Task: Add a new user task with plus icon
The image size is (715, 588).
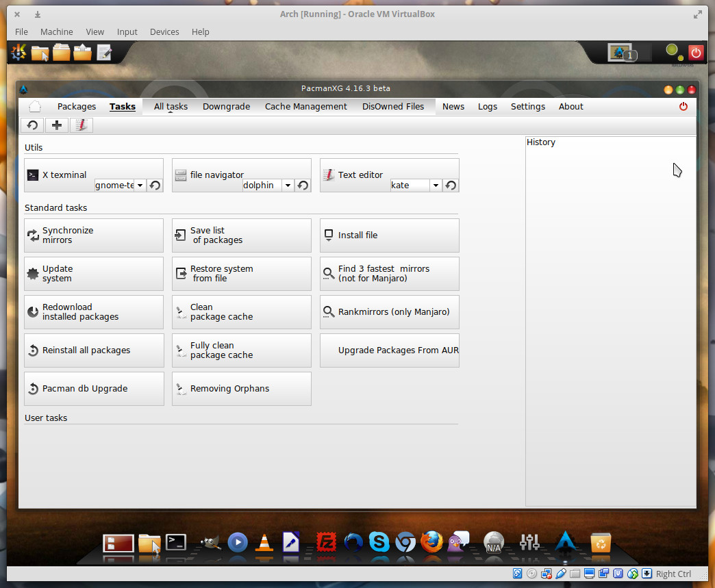Action: point(57,125)
